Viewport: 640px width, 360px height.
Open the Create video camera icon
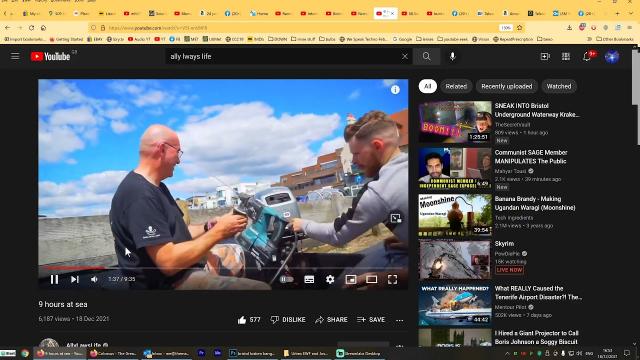click(x=545, y=56)
